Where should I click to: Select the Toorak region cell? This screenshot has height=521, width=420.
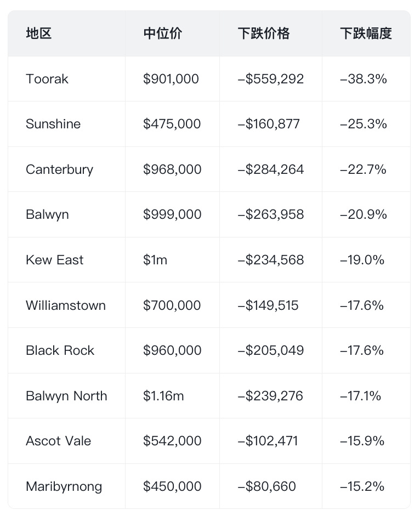47,79
